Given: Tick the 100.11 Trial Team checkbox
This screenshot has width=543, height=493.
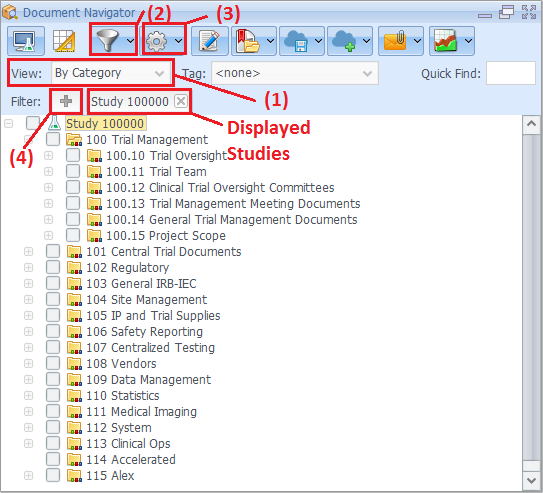Looking at the screenshot, I should click(x=73, y=171).
